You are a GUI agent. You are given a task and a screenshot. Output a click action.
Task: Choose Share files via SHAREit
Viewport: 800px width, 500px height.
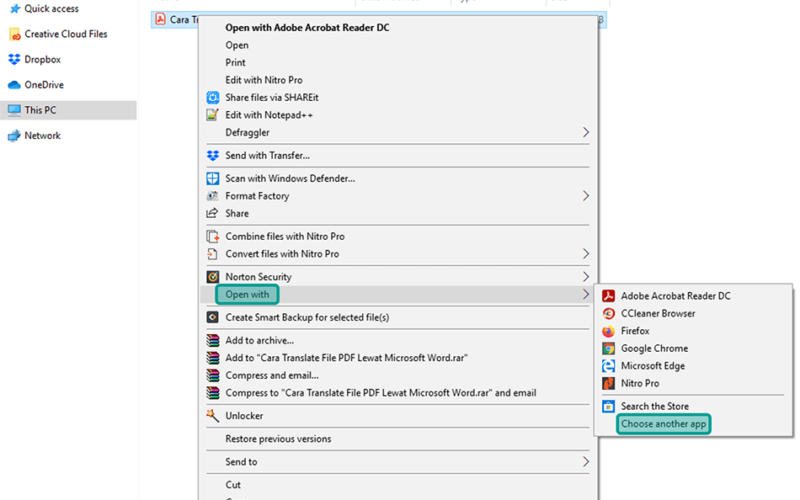click(x=272, y=97)
